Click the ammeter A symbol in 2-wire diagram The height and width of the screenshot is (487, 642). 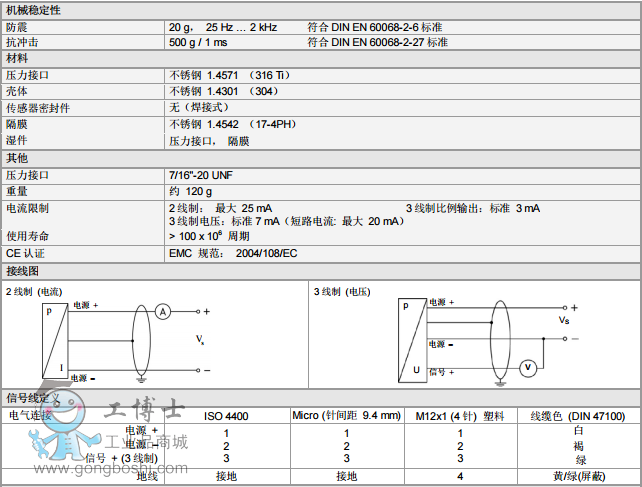(x=163, y=312)
